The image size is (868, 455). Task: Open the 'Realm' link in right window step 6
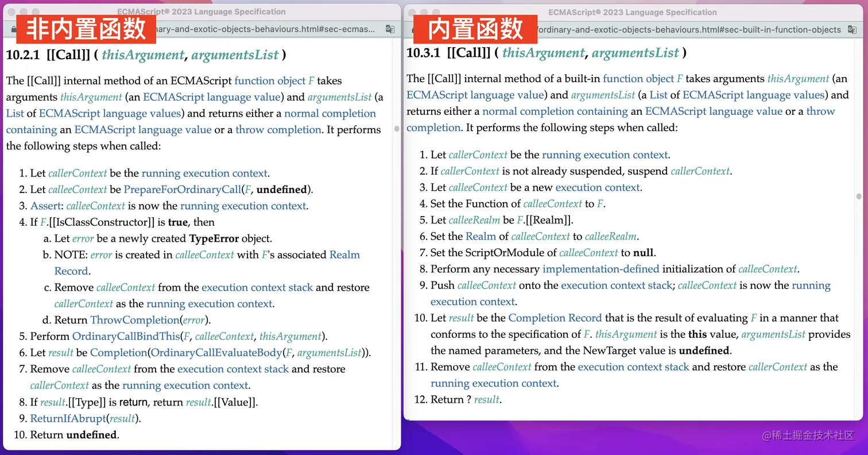(480, 237)
